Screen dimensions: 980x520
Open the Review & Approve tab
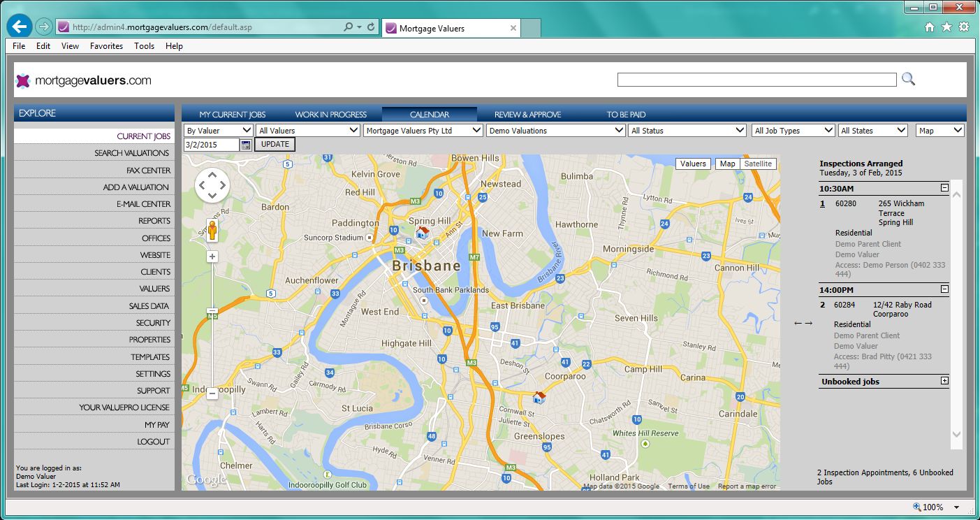(x=527, y=114)
